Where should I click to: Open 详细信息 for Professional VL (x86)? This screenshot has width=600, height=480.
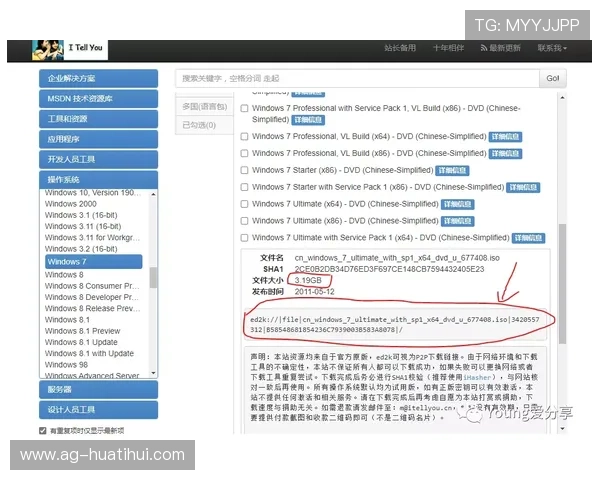505,154
